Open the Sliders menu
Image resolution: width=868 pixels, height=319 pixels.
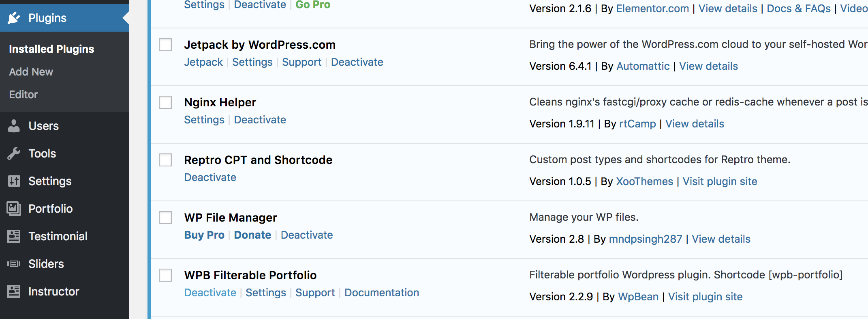(64, 264)
